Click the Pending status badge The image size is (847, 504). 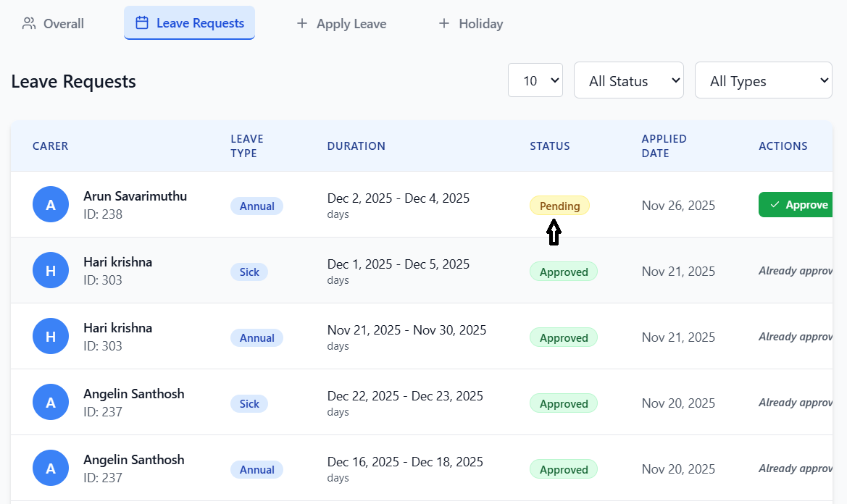[559, 206]
